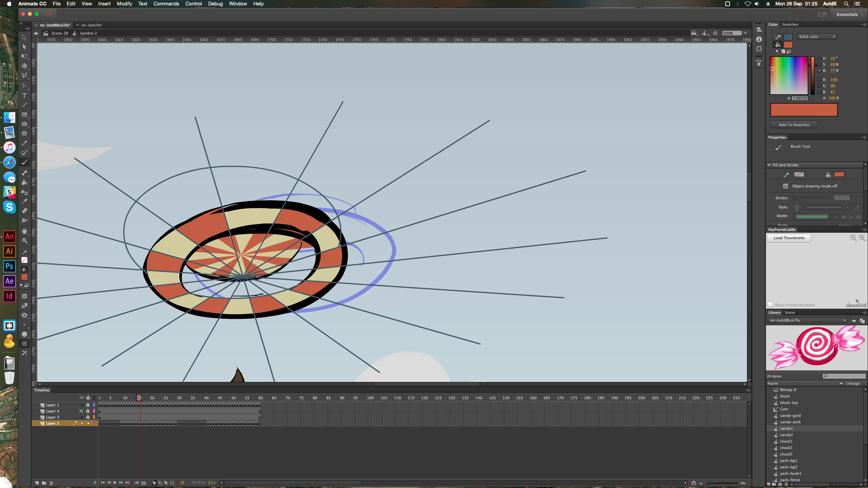Select the Selection (arrow) tool
The width and height of the screenshot is (868, 488).
(24, 37)
